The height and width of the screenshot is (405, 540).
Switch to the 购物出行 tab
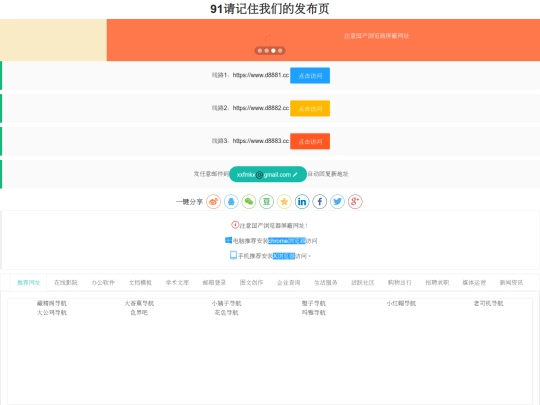point(400,283)
